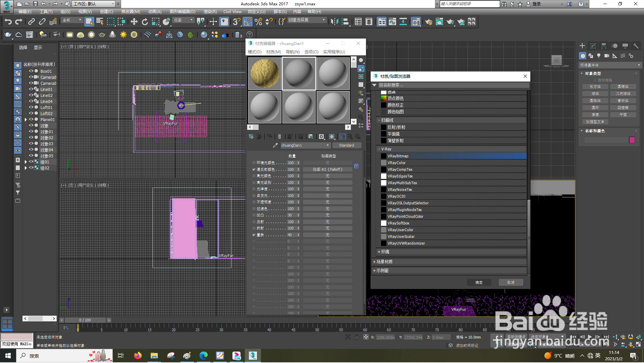Click the time slider 0 / 100 handle
644x363 pixels.
click(x=85, y=320)
